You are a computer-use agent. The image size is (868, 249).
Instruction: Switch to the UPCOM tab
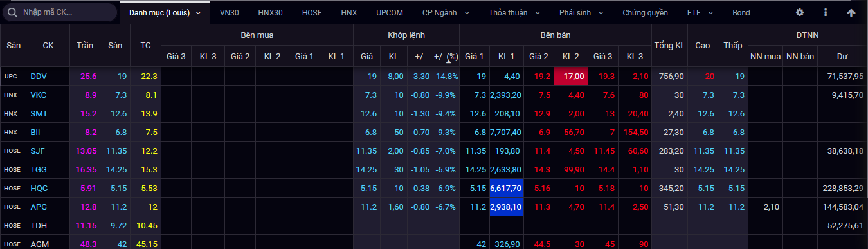point(390,12)
